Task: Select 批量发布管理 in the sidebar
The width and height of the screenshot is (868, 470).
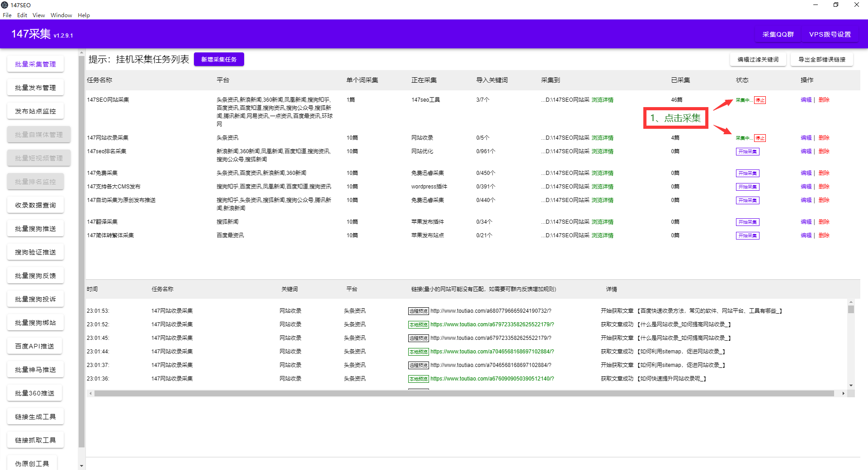Action: [x=35, y=88]
